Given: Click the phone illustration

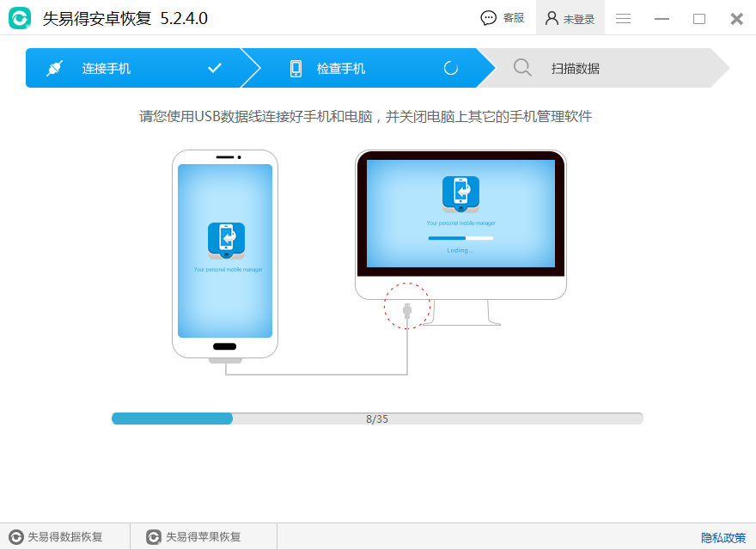Looking at the screenshot, I should click(225, 254).
